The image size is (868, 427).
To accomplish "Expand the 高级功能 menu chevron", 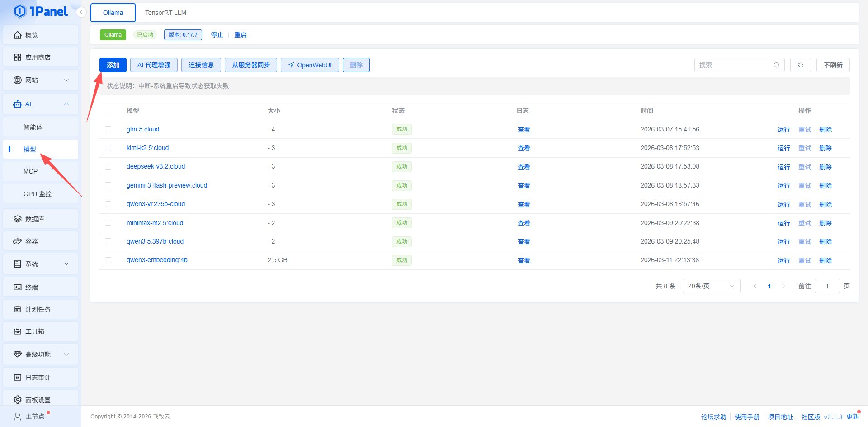I will 66,354.
